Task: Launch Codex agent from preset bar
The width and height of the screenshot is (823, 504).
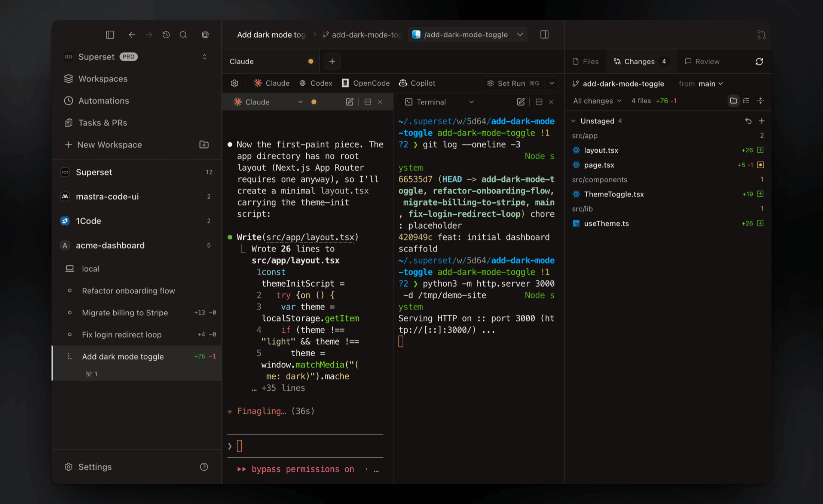Action: click(316, 83)
